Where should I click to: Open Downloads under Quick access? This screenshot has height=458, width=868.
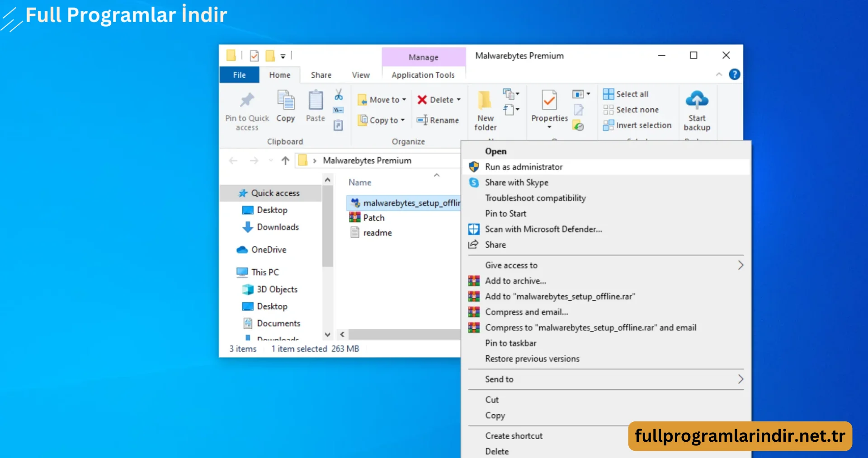271,227
